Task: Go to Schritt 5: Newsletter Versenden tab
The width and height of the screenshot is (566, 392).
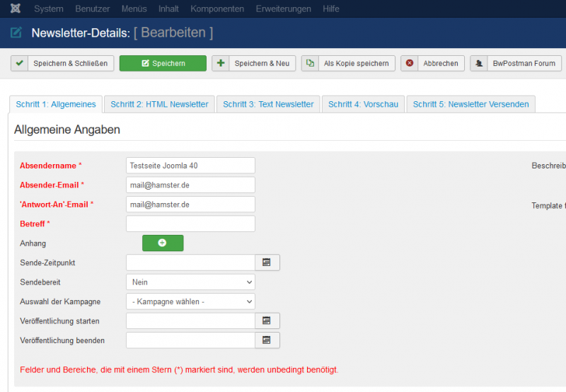Action: click(470, 104)
